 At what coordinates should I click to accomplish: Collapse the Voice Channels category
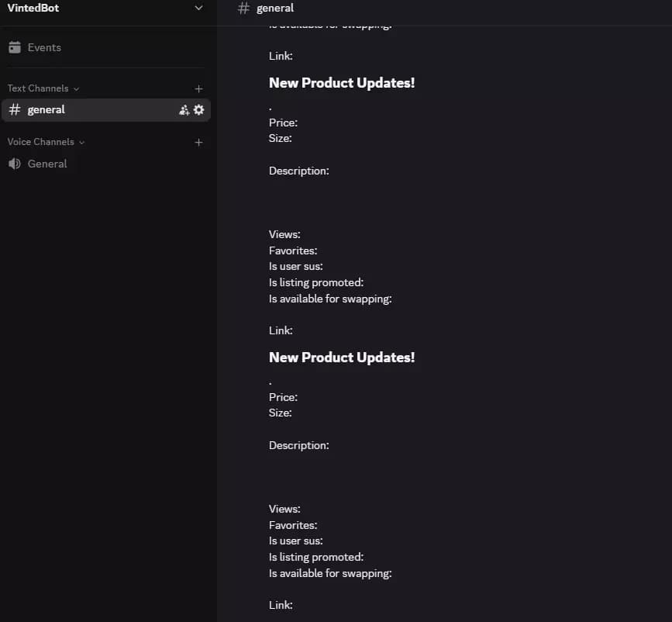click(46, 142)
